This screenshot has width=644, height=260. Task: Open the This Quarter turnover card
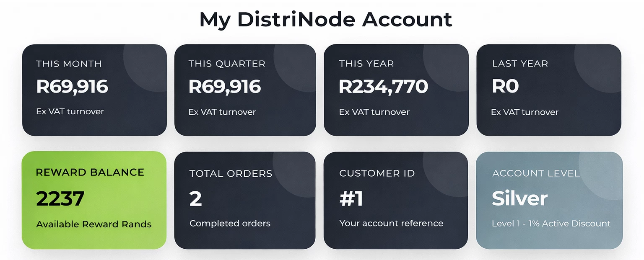click(245, 90)
